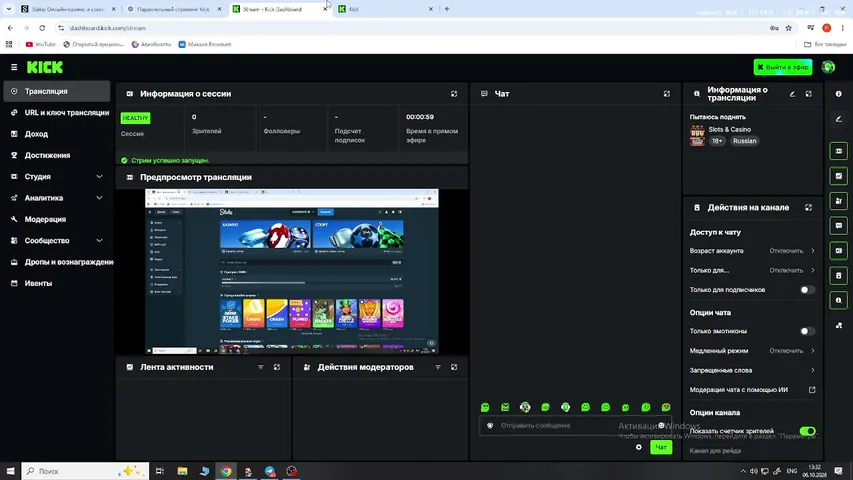The image size is (853, 480).
Task: Select Трансляция in the sidebar
Action: pyautogui.click(x=57, y=91)
